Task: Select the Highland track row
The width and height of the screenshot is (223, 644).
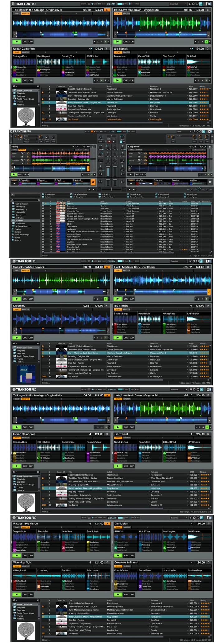Action: click(126, 221)
